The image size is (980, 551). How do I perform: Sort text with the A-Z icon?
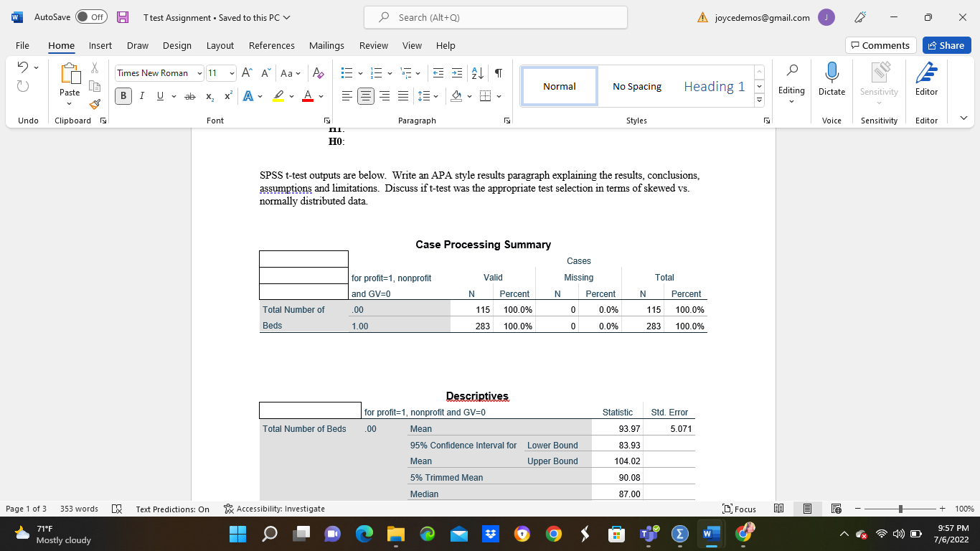click(476, 73)
